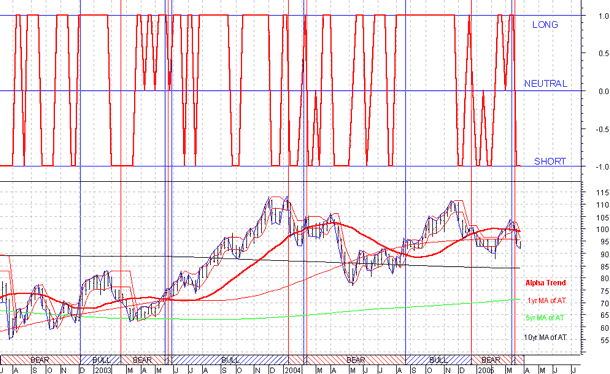The image size is (610, 374).
Task: Click the 2004 year label on time axis
Action: [293, 370]
